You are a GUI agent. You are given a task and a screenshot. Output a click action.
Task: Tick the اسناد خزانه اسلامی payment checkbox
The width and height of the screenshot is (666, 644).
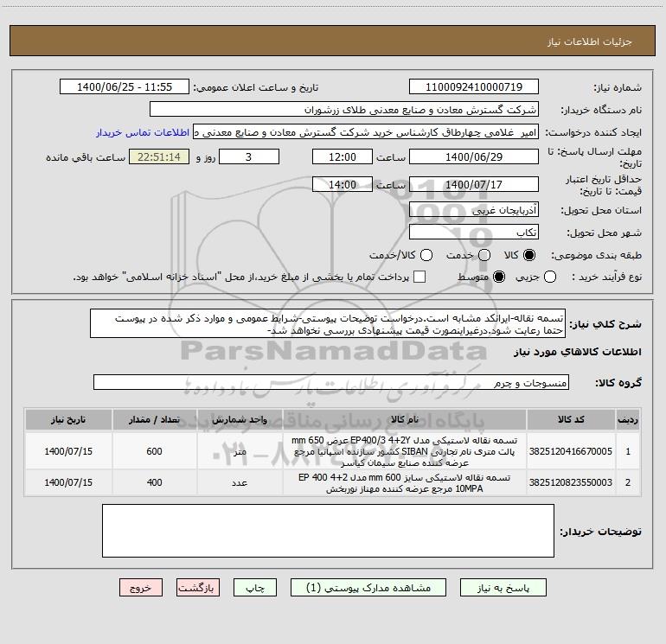(x=419, y=277)
